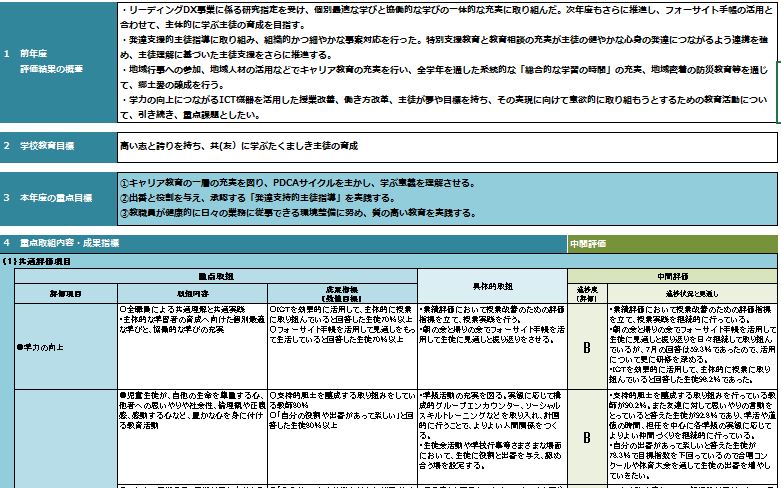Select the school goal text '高い志と誇りを持ち' cell
This screenshot has width=781, height=488.
pos(445,146)
